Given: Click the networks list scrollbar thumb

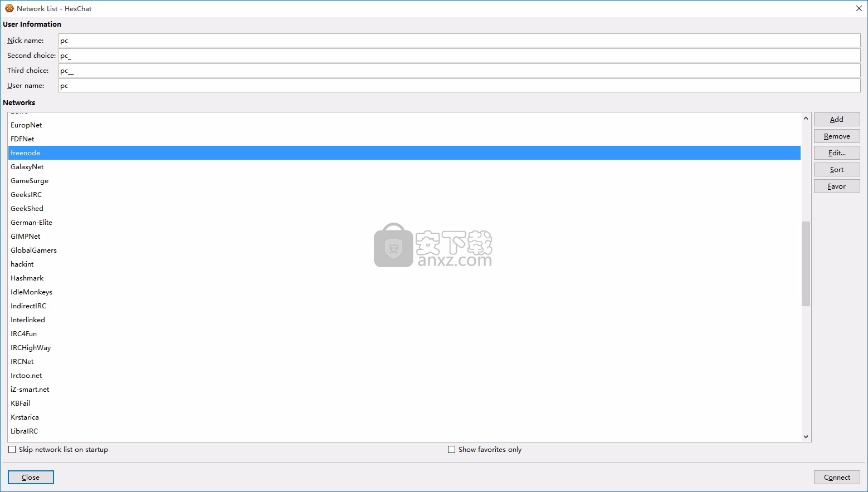Looking at the screenshot, I should [806, 264].
